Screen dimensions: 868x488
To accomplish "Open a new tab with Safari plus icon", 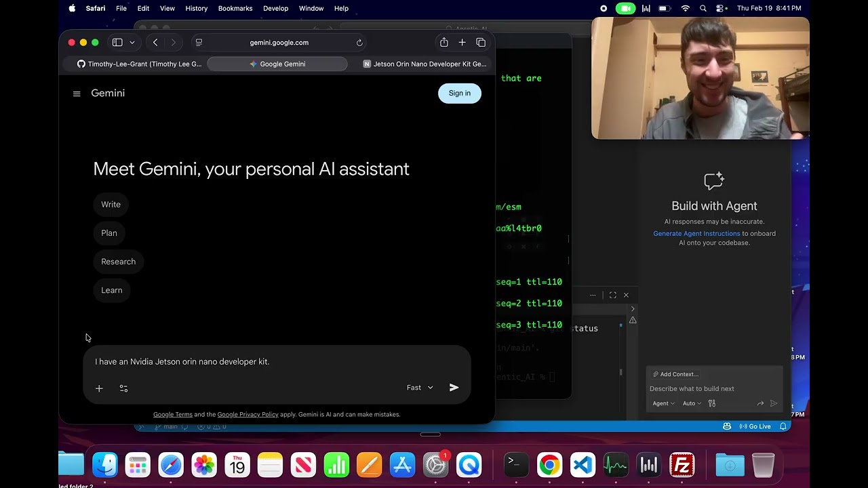I will (x=462, y=42).
